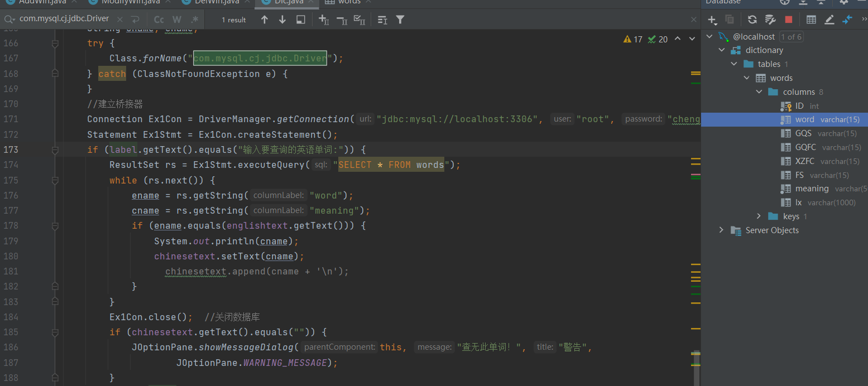Click the duplicate data source icon
Screen dimensions: 868x386
click(730, 20)
